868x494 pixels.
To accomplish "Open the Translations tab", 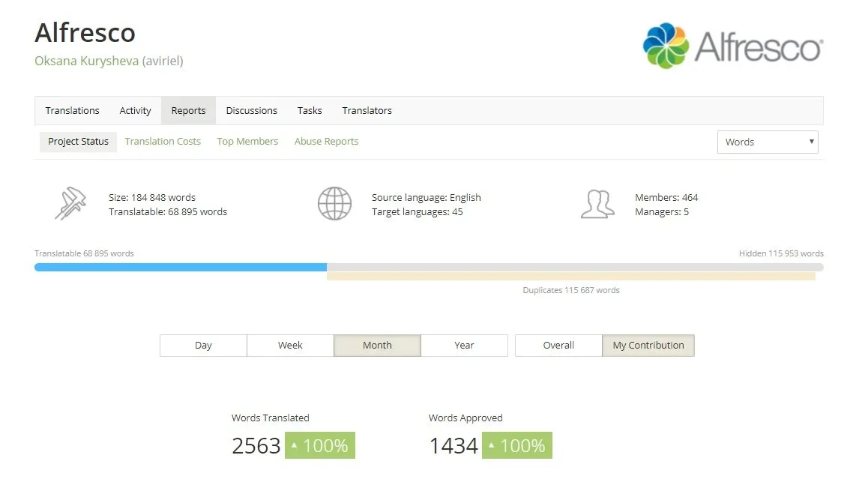I will click(x=73, y=111).
